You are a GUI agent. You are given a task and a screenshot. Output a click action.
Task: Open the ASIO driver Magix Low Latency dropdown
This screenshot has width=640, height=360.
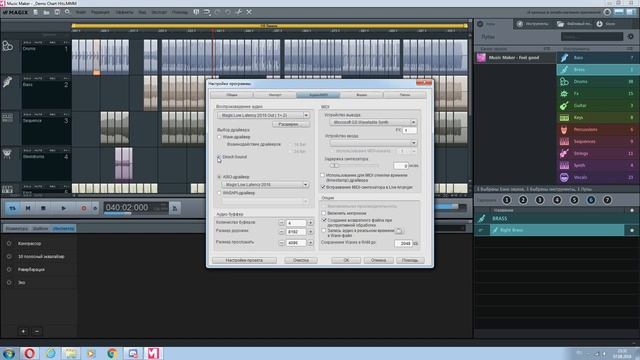pos(264,185)
